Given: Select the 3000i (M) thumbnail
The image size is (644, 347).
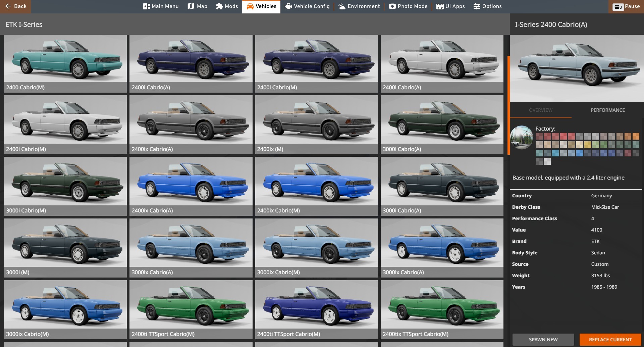Looking at the screenshot, I should [x=65, y=248].
